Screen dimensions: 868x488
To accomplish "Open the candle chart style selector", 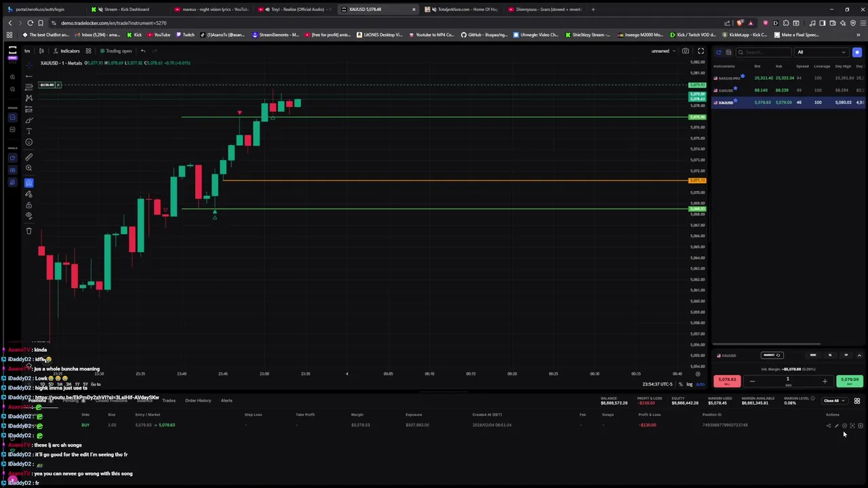I will pyautogui.click(x=41, y=51).
